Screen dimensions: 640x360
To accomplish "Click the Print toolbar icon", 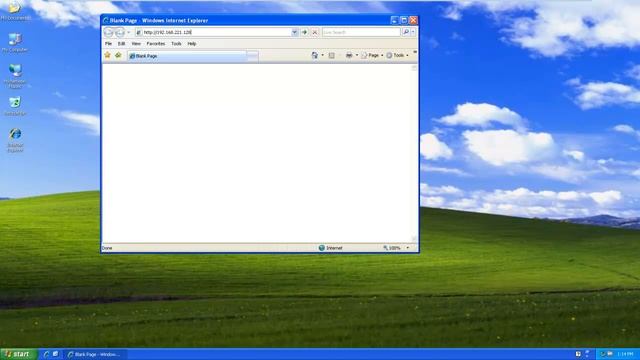I will tap(349, 55).
